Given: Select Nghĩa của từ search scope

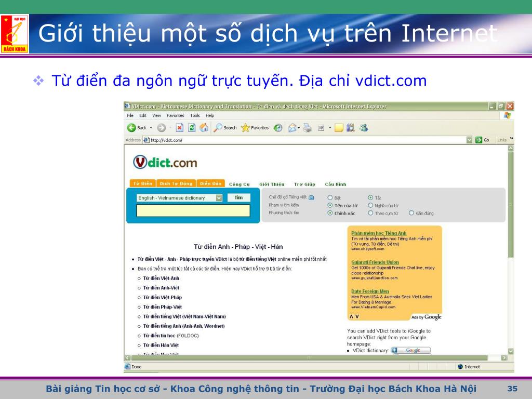Looking at the screenshot, I should tap(370, 205).
